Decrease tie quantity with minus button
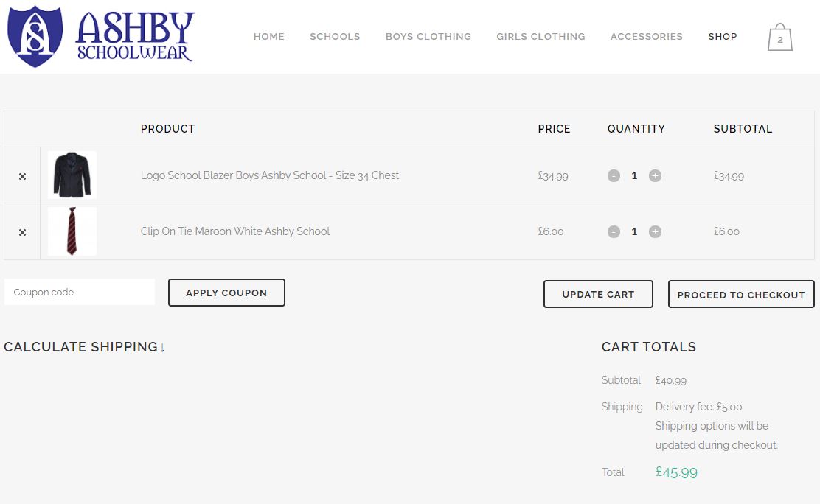The image size is (820, 504). tap(614, 231)
